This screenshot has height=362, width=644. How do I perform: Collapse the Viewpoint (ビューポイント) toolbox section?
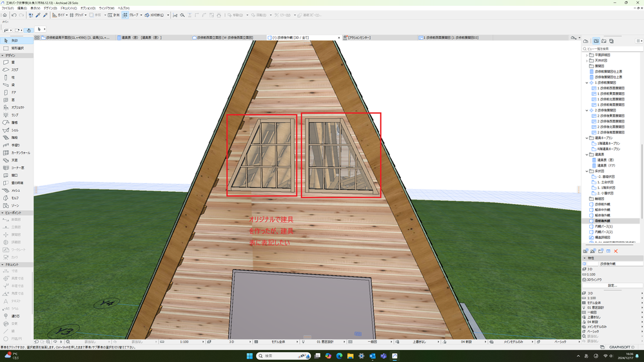click(3, 213)
